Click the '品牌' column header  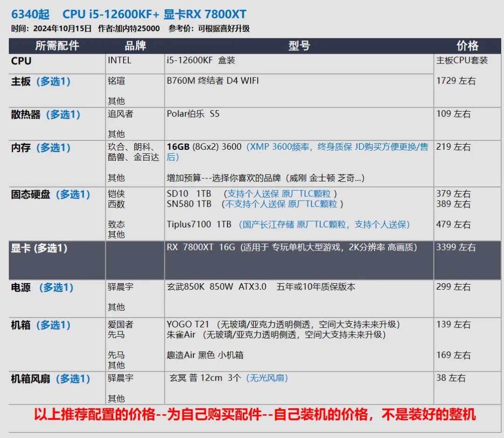tap(135, 46)
